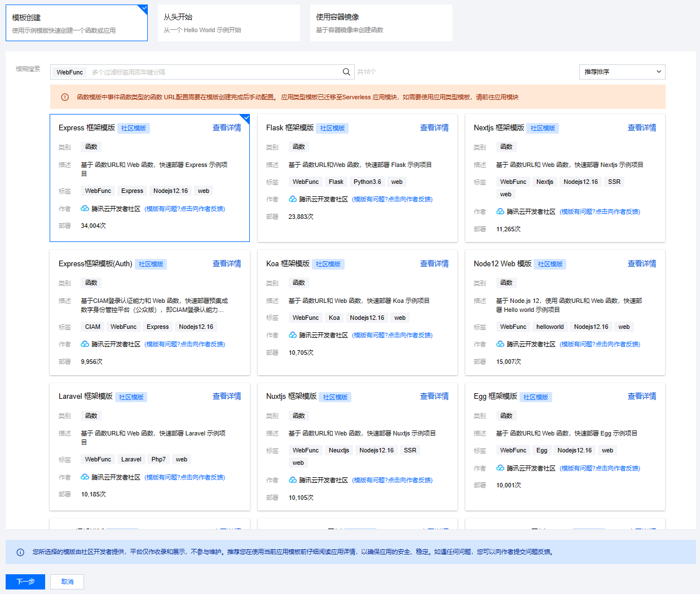Click the WebFunc filter chip in search box

(70, 72)
